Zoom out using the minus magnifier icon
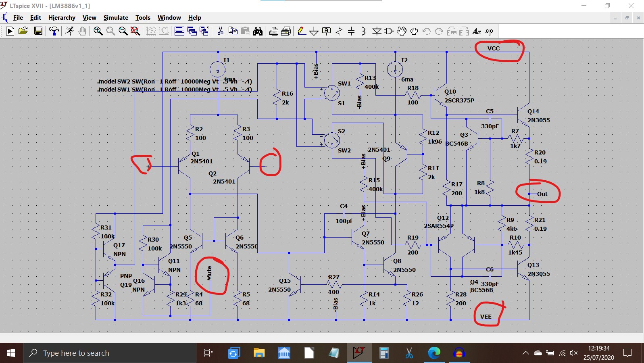The height and width of the screenshot is (363, 644). pos(123,31)
